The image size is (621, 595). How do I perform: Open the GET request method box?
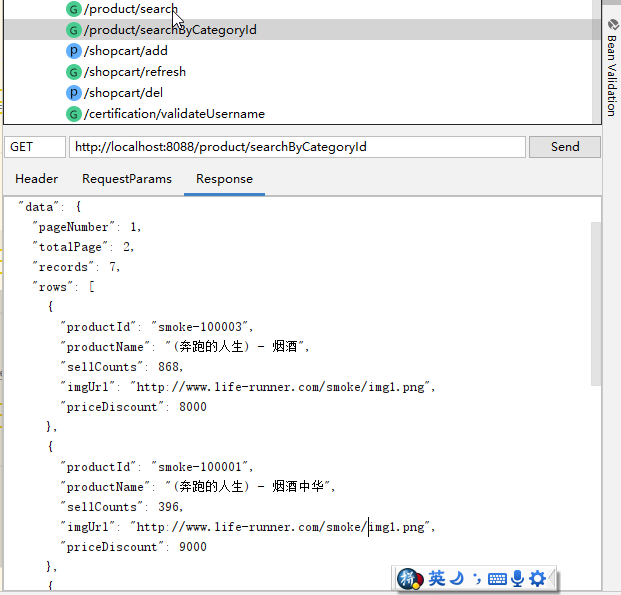pos(35,147)
